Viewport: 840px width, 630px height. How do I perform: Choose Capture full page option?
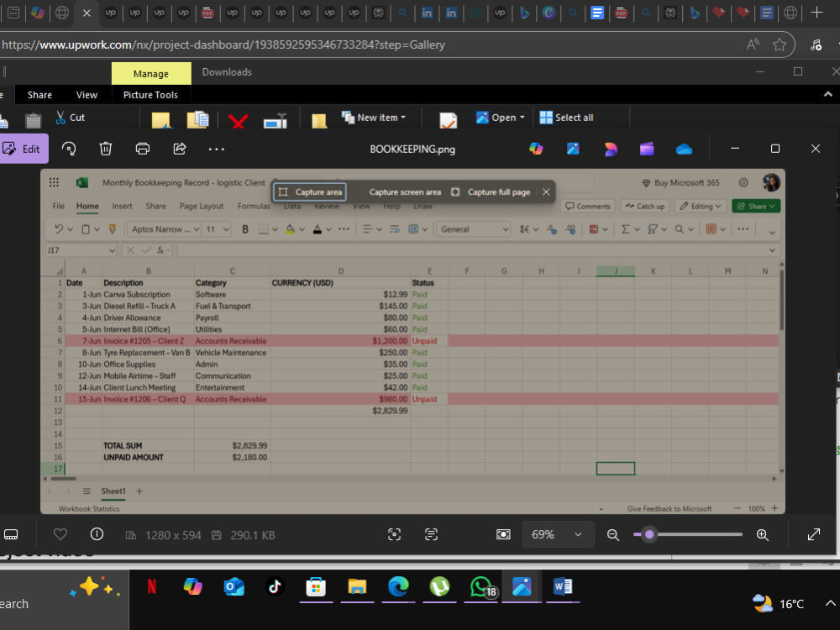[x=491, y=192]
